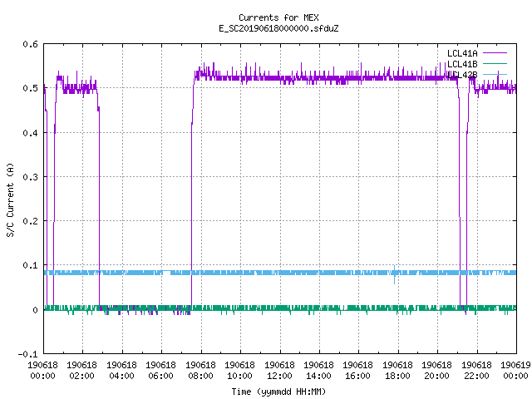
Task: Click the x-axis tick "190618 14:00"
Action: [x=318, y=370]
